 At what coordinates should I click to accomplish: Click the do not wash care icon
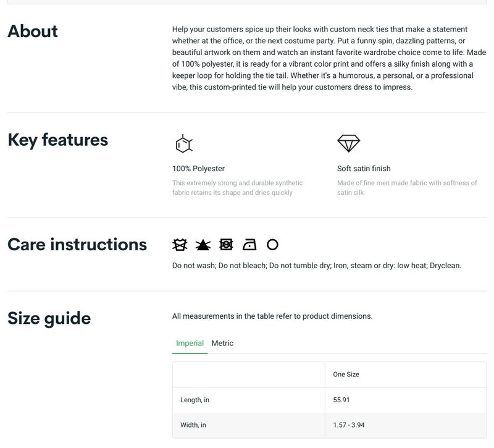click(180, 245)
